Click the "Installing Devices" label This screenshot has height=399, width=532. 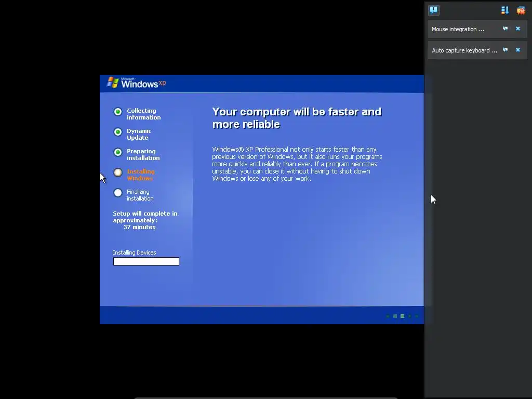135,252
